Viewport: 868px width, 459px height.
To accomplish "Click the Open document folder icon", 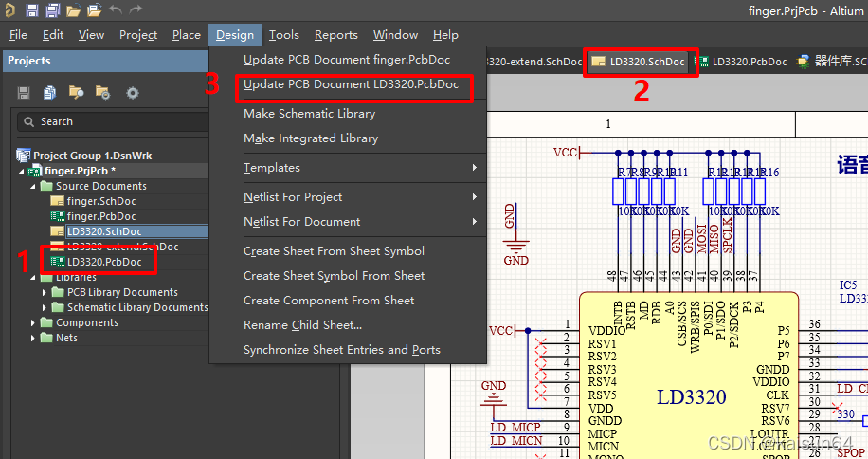I will pos(73,10).
